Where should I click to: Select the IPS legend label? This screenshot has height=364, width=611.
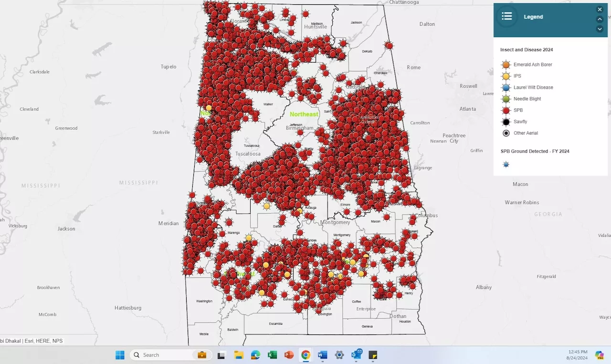coord(517,76)
